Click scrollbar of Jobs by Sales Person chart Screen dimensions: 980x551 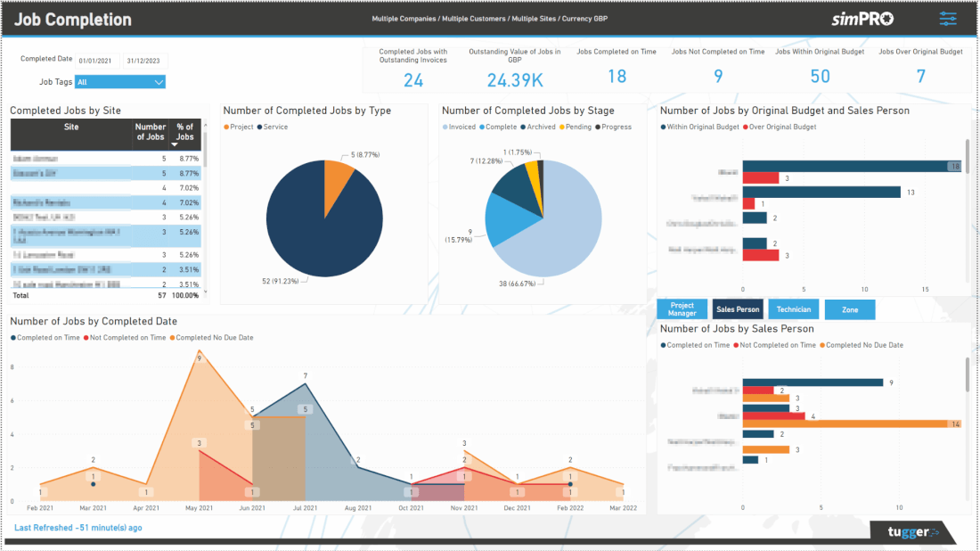pos(968,375)
